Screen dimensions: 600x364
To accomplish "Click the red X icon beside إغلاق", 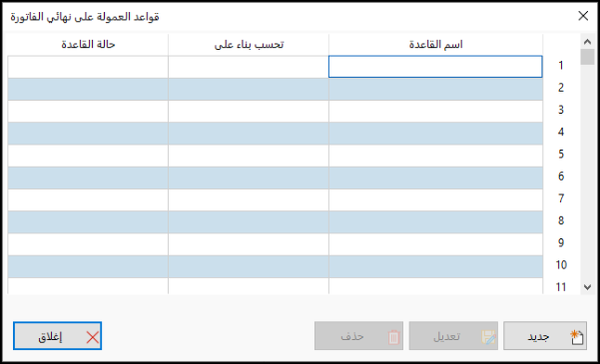I will (x=93, y=337).
